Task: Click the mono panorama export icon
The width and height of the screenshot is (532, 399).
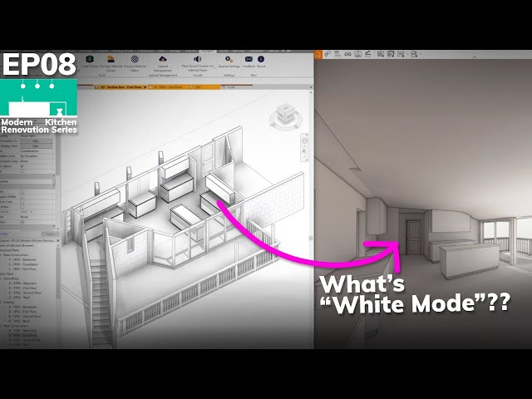Action: coord(401,54)
